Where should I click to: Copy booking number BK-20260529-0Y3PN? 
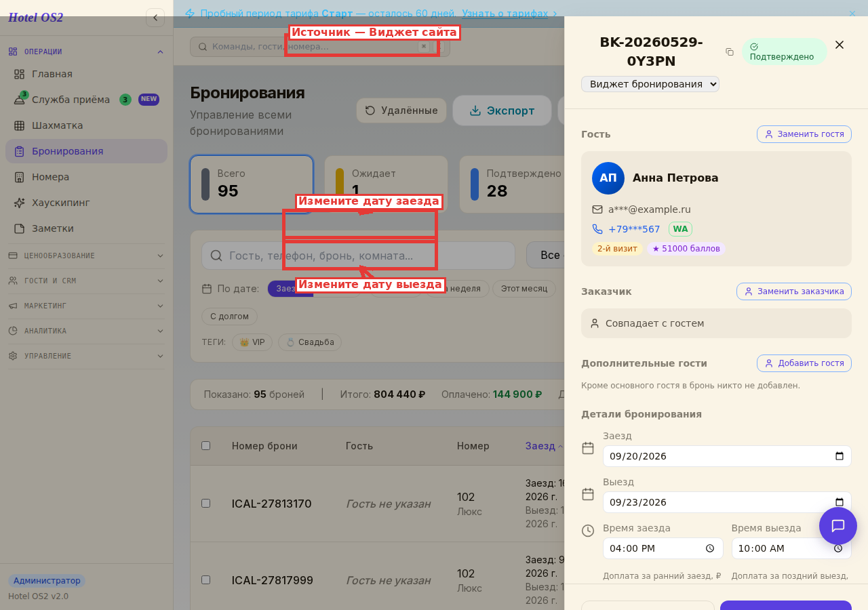coord(730,52)
